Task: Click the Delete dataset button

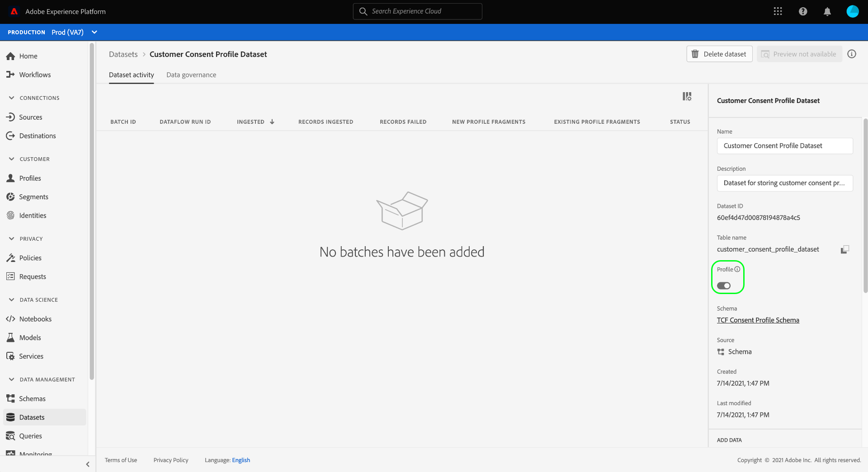Action: click(x=719, y=54)
